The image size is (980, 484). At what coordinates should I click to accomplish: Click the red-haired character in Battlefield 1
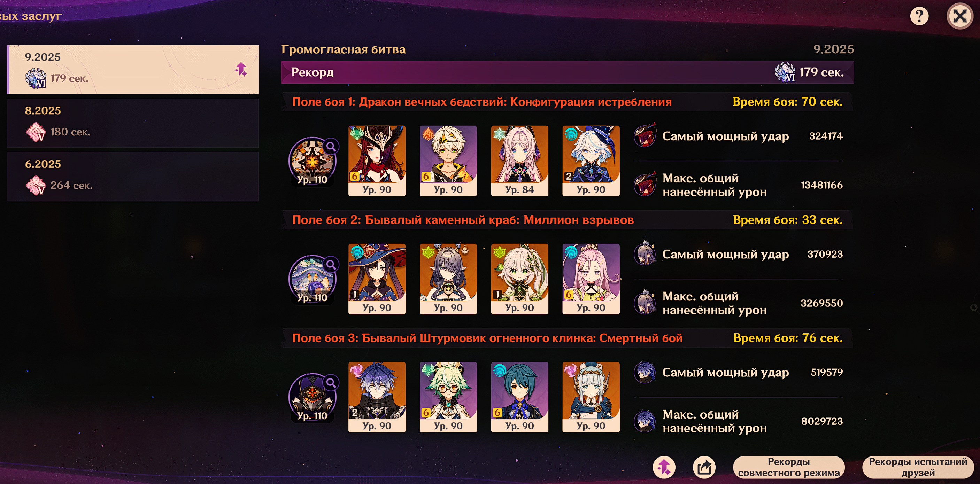point(377,161)
